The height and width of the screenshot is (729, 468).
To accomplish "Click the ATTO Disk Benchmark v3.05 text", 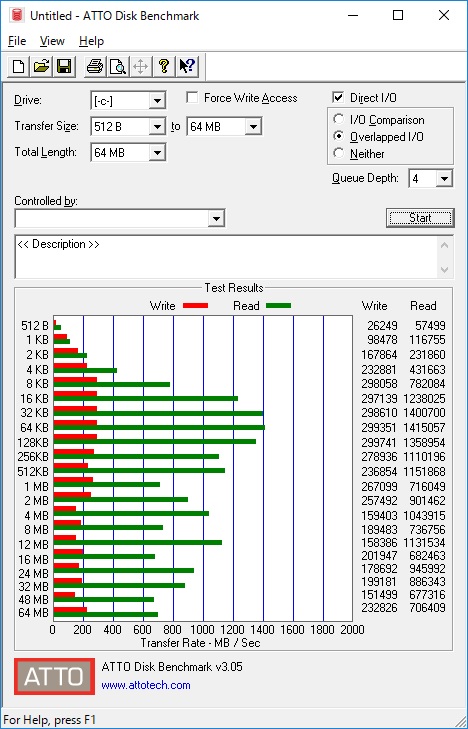I will (x=172, y=667).
